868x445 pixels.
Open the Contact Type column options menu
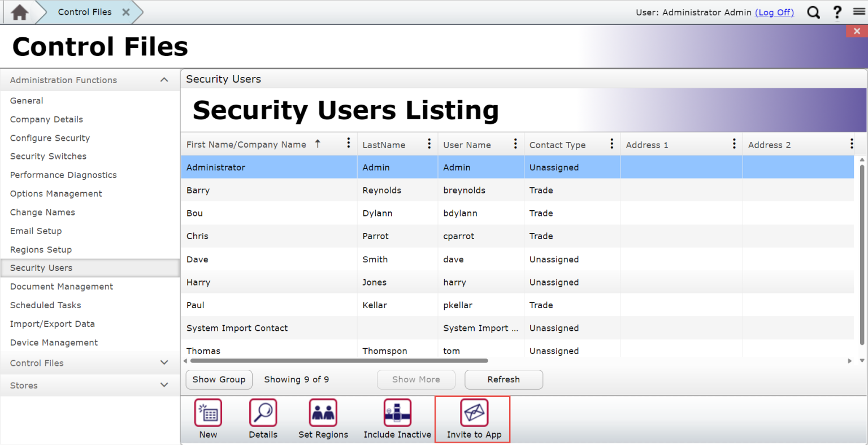coord(611,144)
